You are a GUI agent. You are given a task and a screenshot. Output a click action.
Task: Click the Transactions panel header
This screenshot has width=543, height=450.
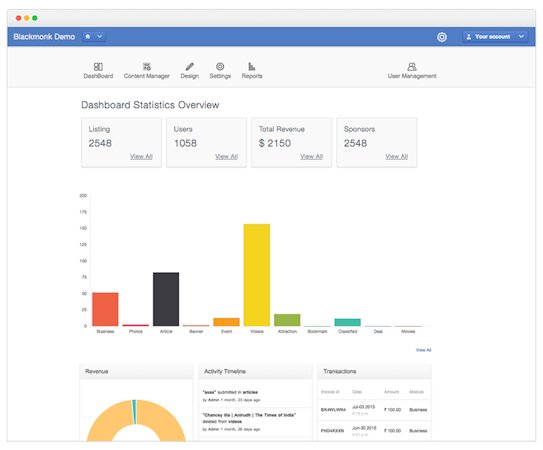[x=374, y=371]
